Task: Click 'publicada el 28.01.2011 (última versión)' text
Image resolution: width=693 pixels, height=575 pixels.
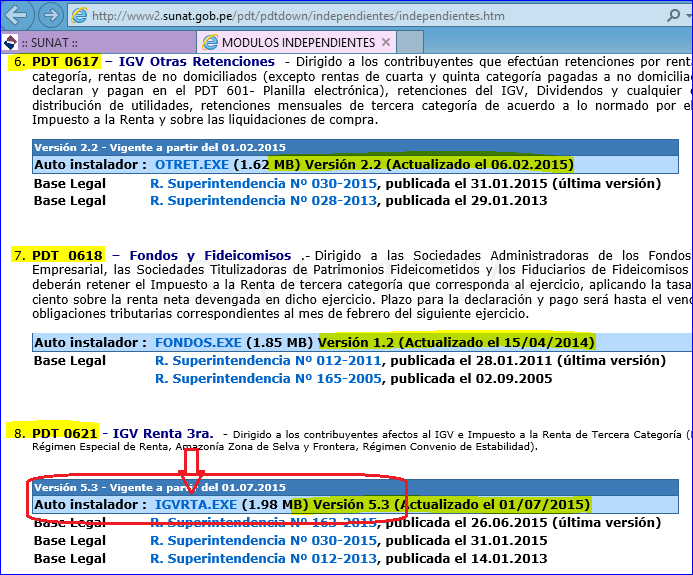Action: pyautogui.click(x=528, y=361)
